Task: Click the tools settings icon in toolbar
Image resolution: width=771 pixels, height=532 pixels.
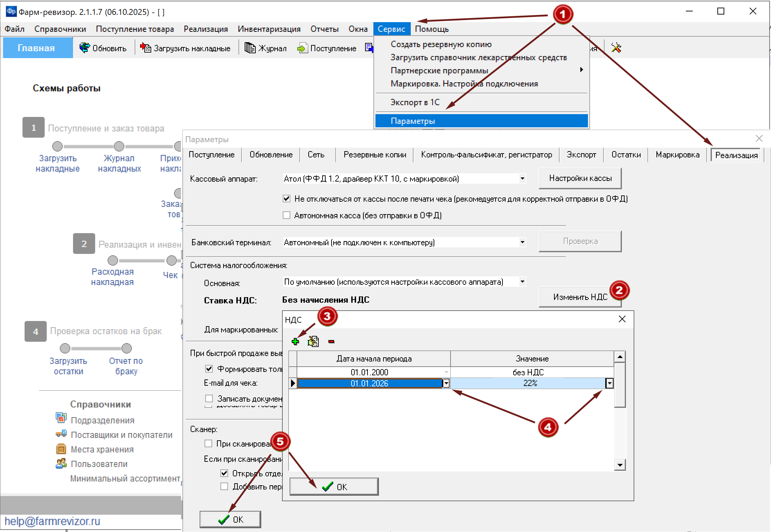Action: click(x=616, y=48)
